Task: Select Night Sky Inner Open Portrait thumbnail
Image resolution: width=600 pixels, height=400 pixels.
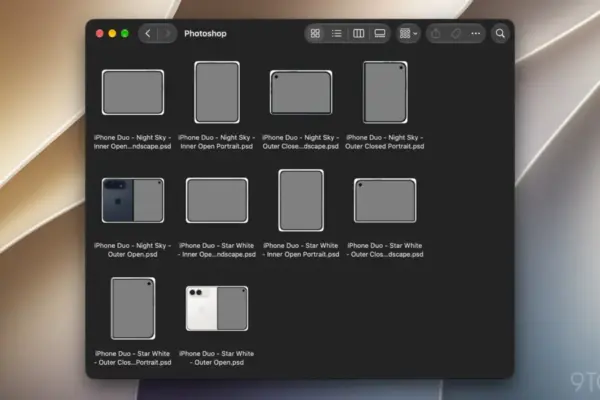Action: coord(217,92)
